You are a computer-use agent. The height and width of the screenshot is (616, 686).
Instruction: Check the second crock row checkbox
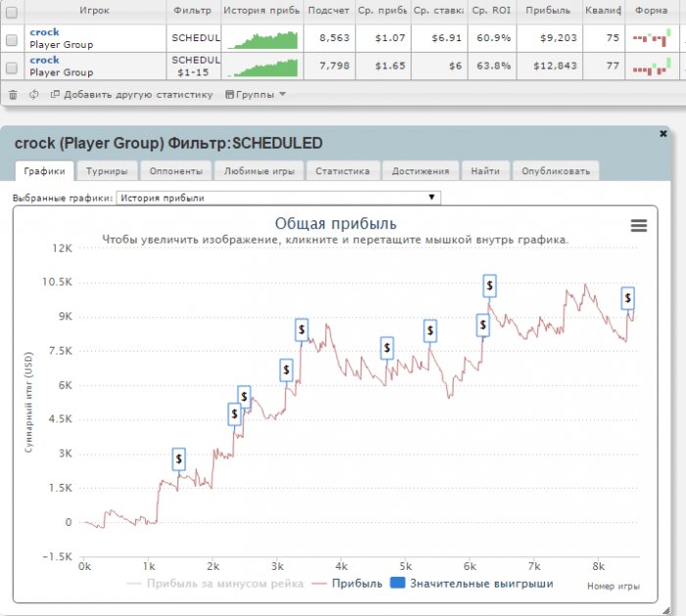[12, 68]
